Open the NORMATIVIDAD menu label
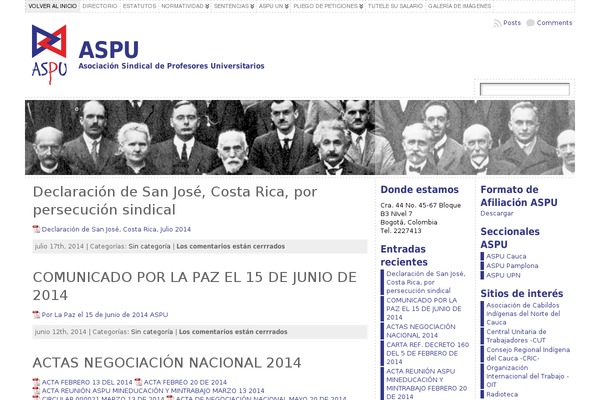 click(182, 6)
